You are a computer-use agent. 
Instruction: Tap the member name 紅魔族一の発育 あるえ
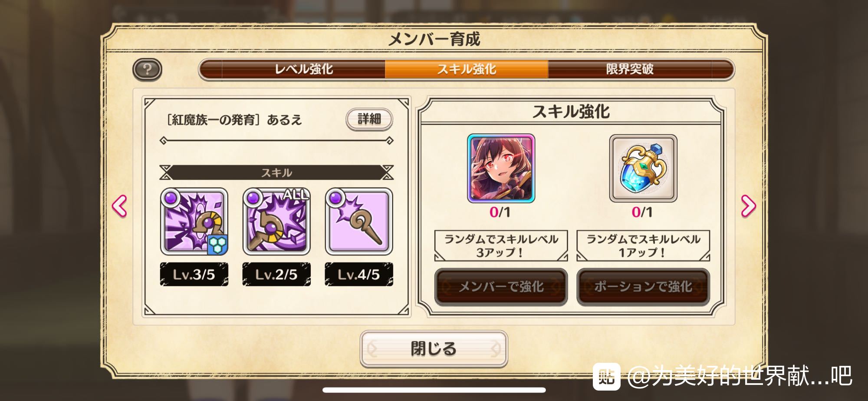coord(234,120)
